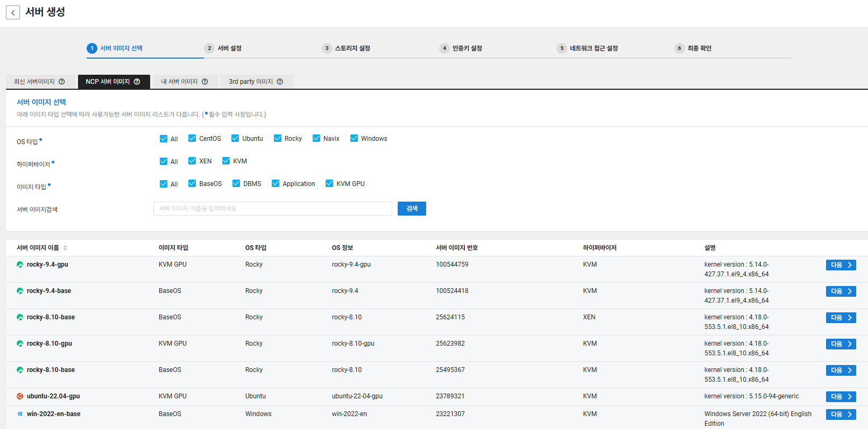Viewport: 868px width, 429px height.
Task: Select ubuntu-22.04-gpu image name
Action: pos(53,396)
